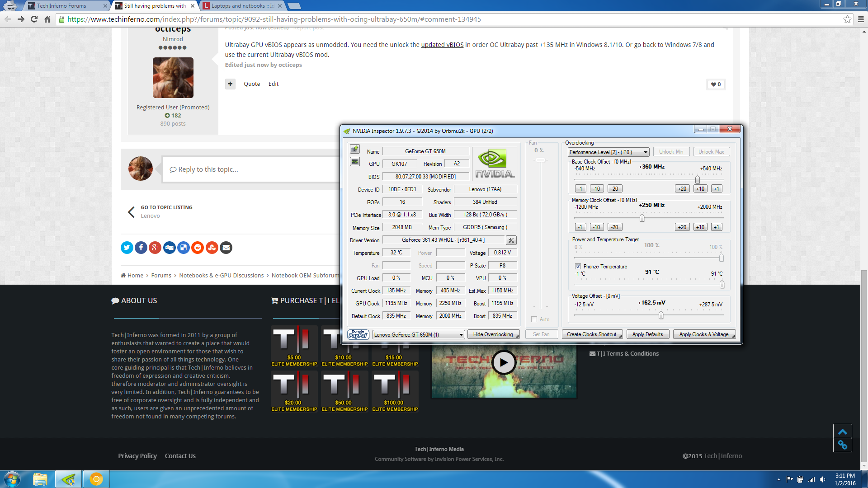Toggle the fan Auto checkbox
The width and height of the screenshot is (868, 488).
coord(534,319)
